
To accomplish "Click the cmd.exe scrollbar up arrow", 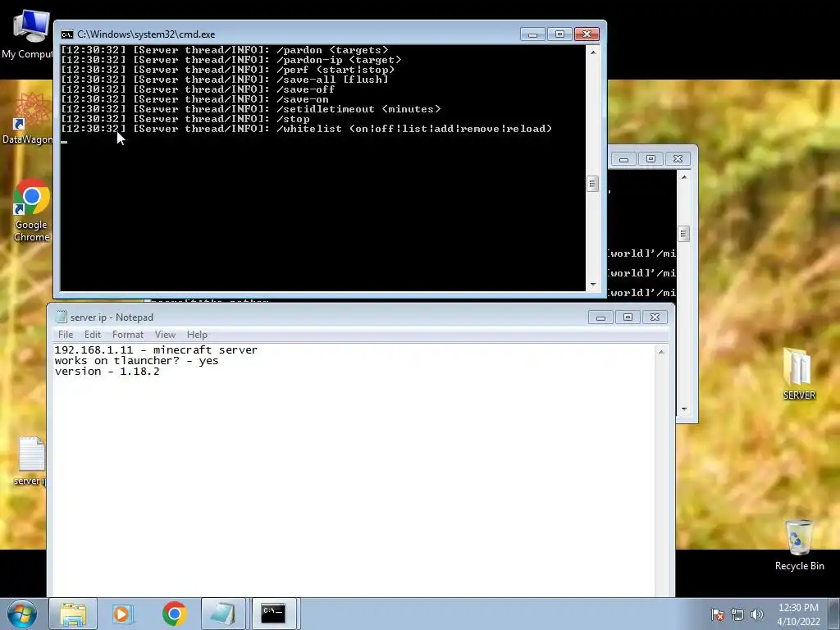I will (592, 52).
